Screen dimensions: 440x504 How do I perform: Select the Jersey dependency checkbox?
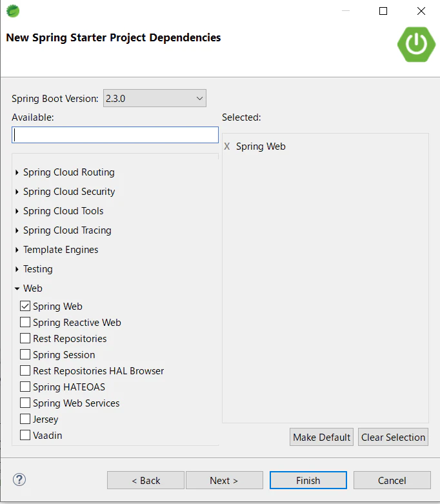pyautogui.click(x=25, y=419)
